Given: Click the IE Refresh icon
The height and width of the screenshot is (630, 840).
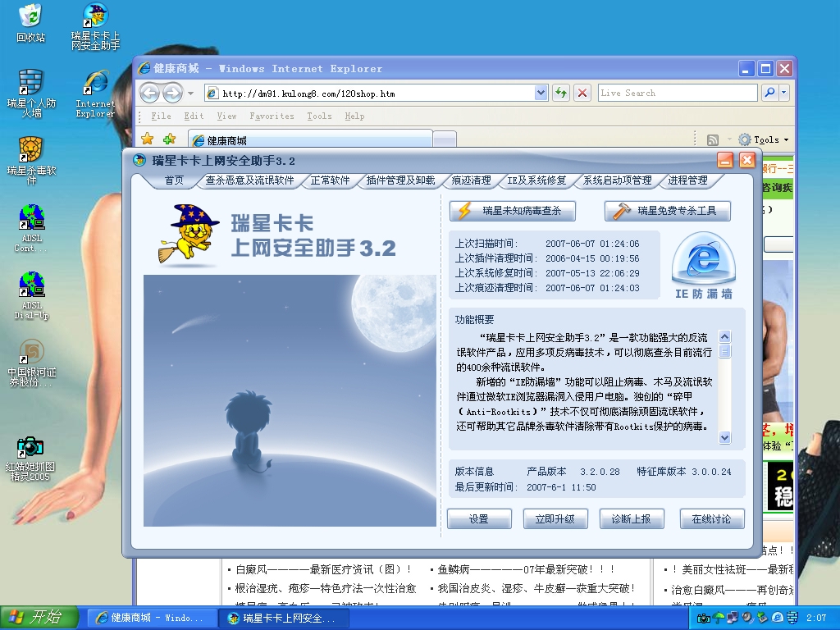Looking at the screenshot, I should [561, 93].
